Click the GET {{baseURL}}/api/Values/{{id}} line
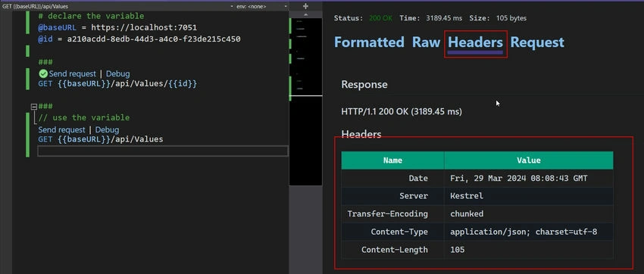The image size is (644, 274). click(x=117, y=83)
